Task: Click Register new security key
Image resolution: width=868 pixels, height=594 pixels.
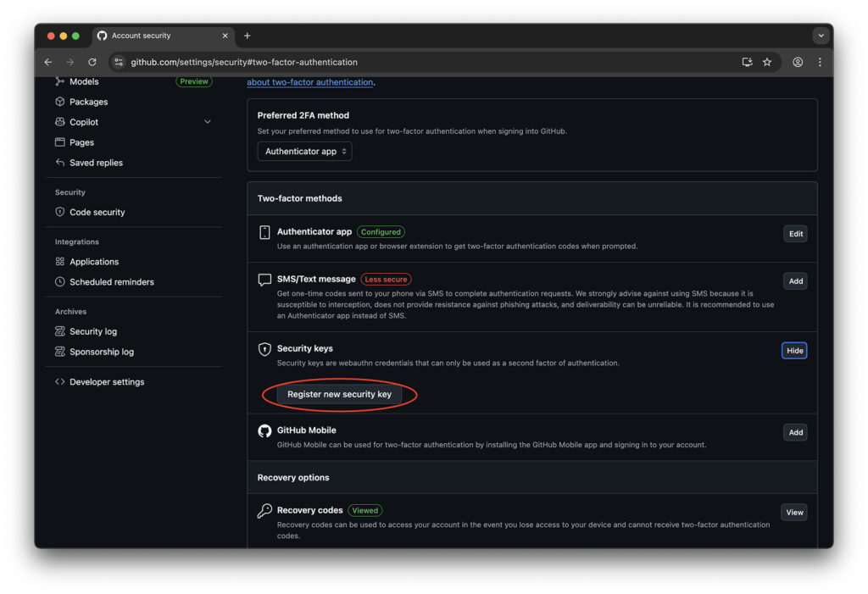Action: point(339,394)
